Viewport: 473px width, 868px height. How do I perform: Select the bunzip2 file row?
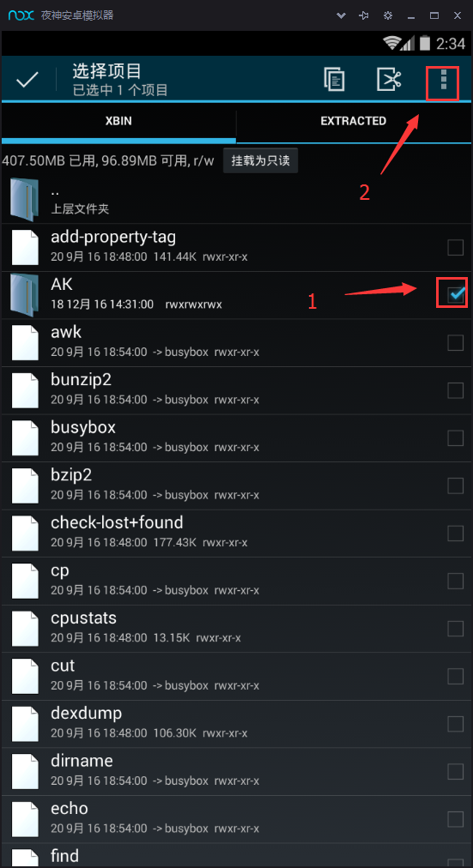point(237,390)
